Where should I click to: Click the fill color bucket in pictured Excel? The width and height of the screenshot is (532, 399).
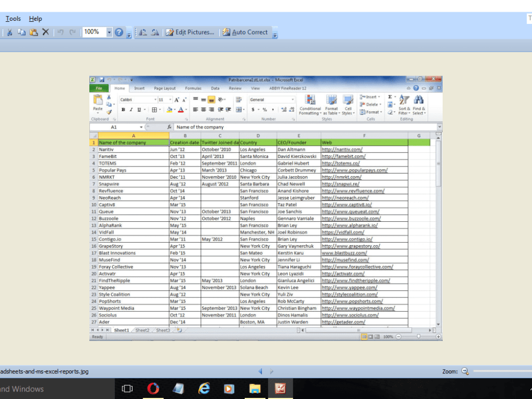tap(169, 110)
